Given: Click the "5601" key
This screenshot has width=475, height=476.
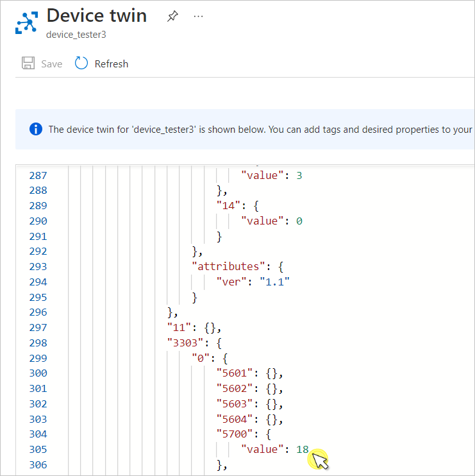Looking at the screenshot, I should 235,373.
